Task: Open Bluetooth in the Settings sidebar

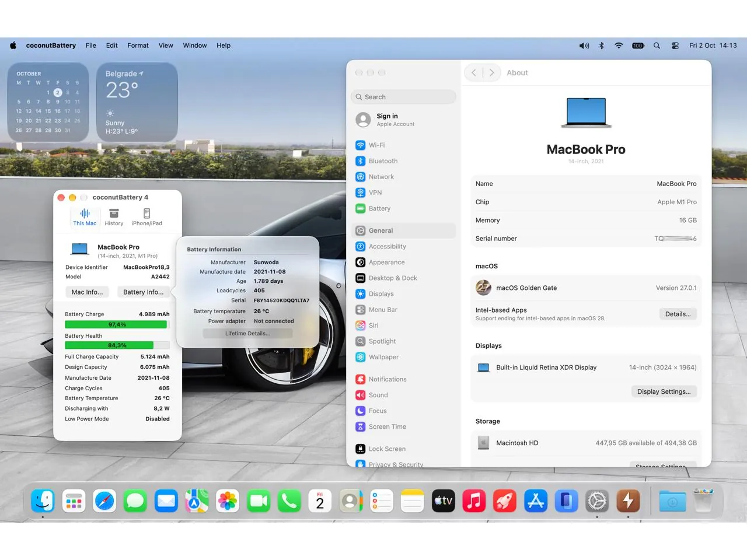Action: (x=404, y=161)
